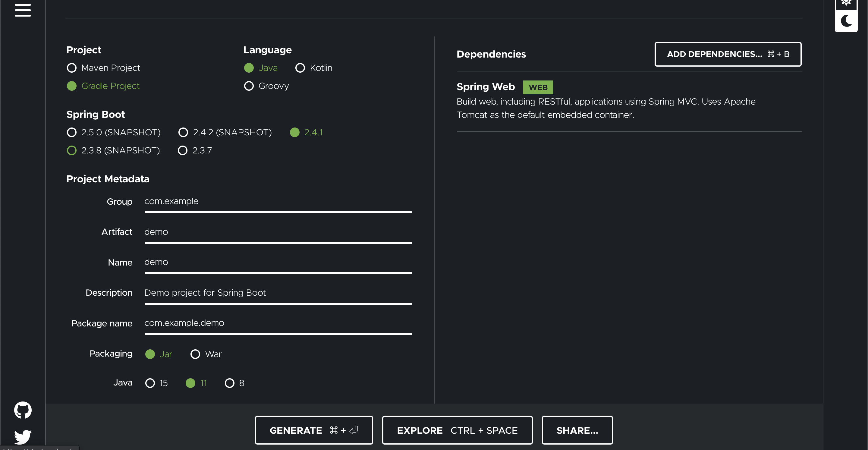
Task: Click the WEB tag badge
Action: coord(538,87)
